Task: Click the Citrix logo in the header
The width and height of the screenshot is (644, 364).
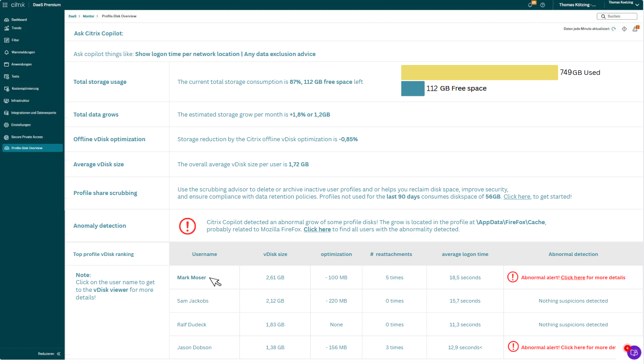Action: pos(17,5)
